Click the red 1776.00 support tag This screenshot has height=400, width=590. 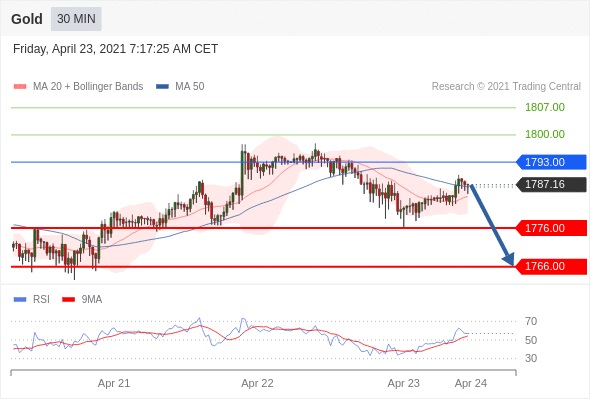551,228
